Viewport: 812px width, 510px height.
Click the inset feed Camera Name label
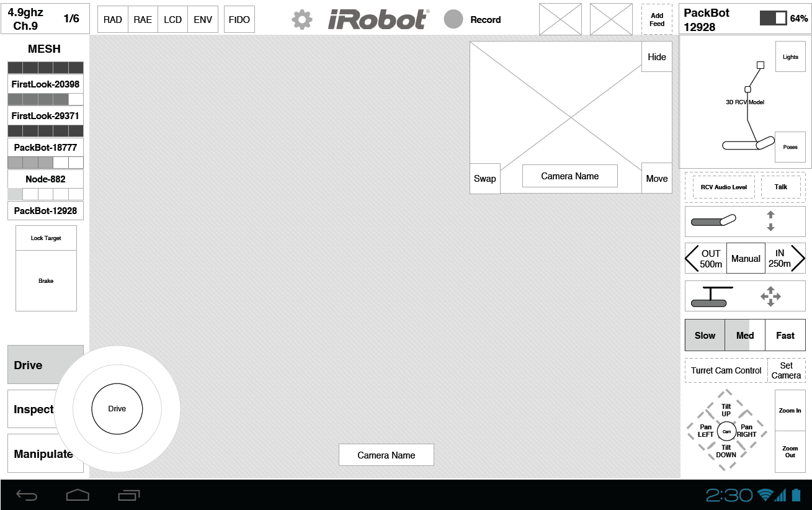[570, 176]
